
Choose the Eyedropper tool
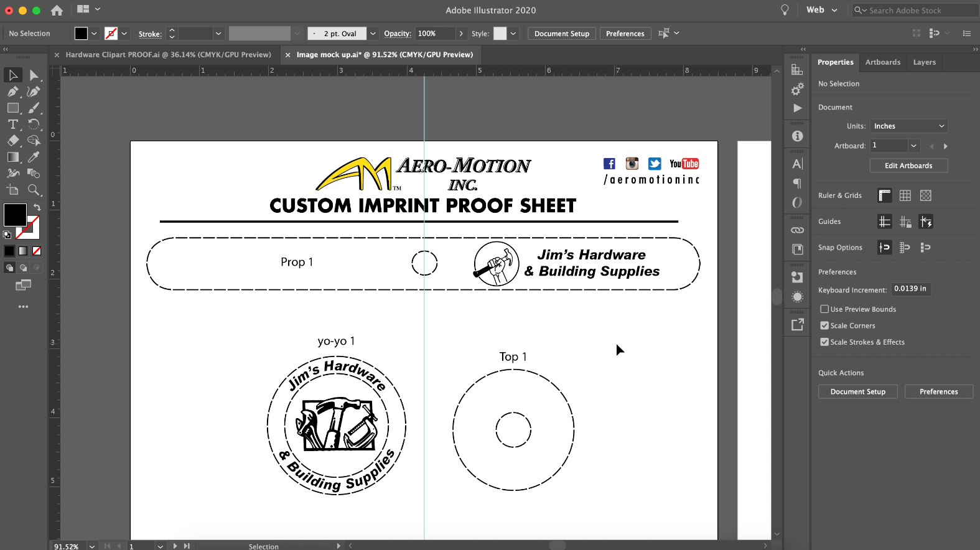34,157
